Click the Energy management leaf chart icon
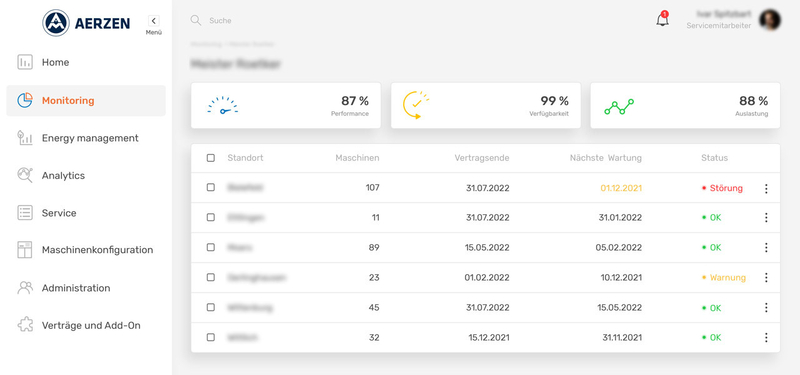Screen dimensions: 800x375 point(24,138)
